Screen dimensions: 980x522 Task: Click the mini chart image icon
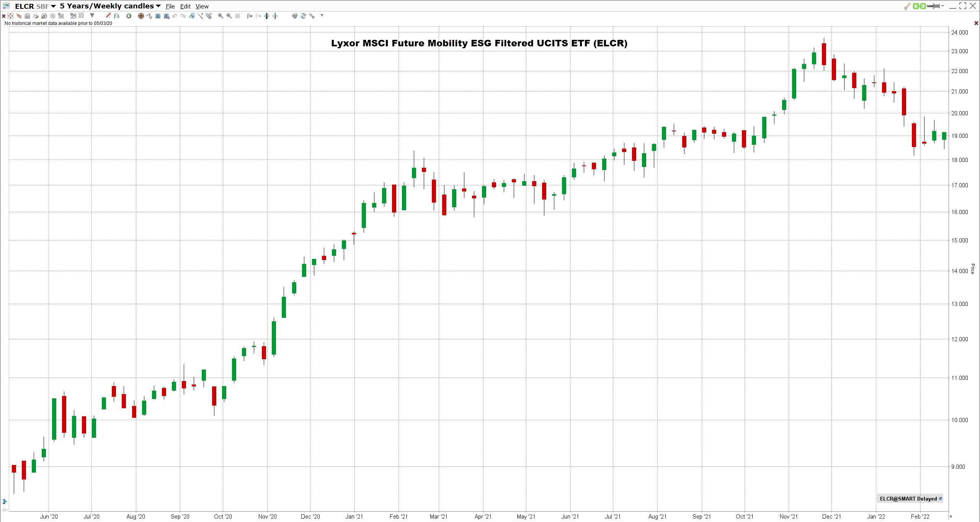(x=73, y=16)
